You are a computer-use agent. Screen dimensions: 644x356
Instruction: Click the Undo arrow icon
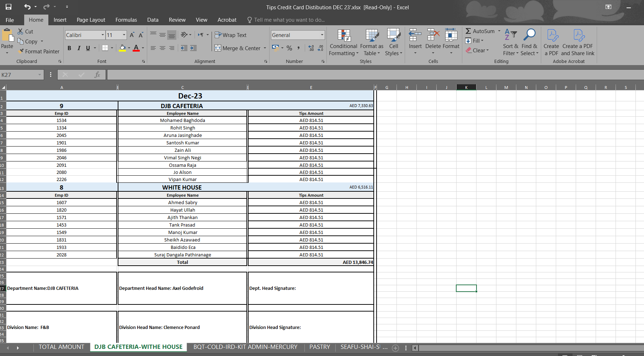click(27, 7)
